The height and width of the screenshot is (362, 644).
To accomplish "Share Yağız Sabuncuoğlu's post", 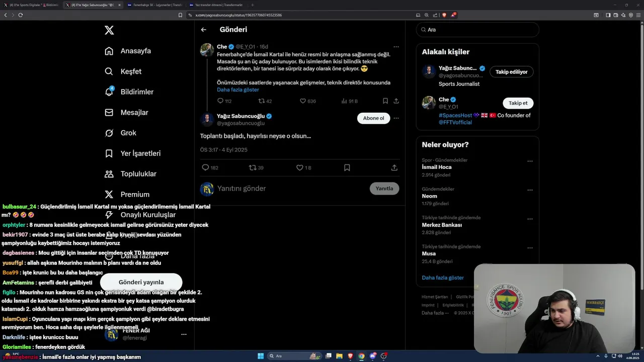I will click(394, 167).
